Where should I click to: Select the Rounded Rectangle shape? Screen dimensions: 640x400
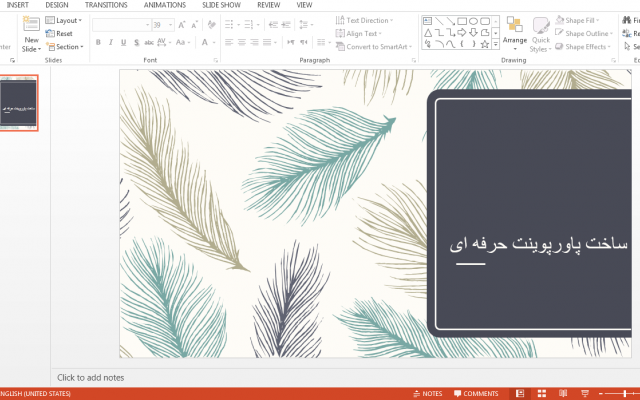[x=485, y=21]
